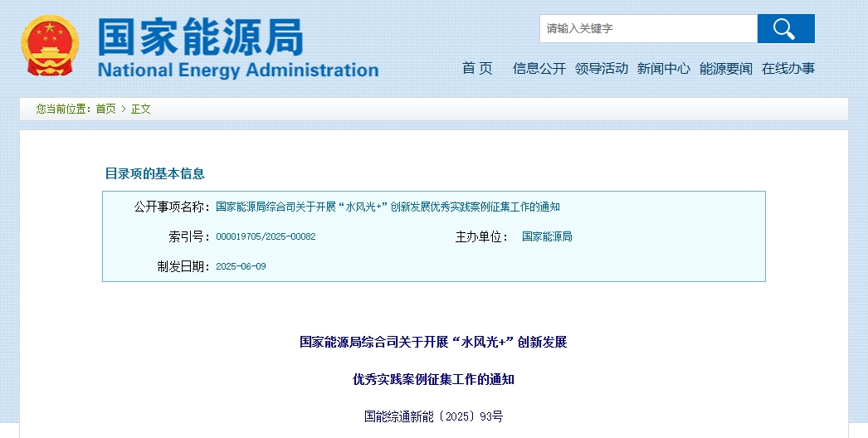This screenshot has width=868, height=438.
Task: Click the 公开事项名称 label
Action: tap(172, 207)
